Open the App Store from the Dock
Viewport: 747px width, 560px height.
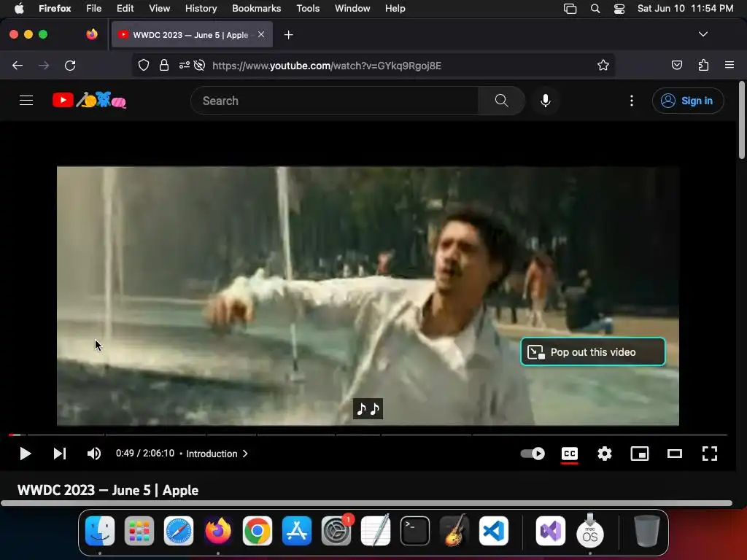[x=297, y=531]
